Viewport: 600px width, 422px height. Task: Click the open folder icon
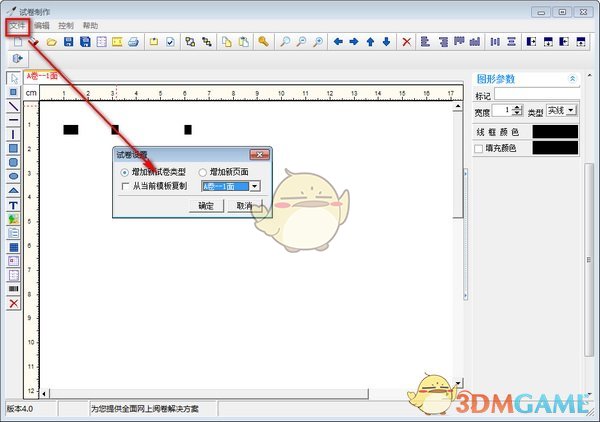click(x=52, y=42)
